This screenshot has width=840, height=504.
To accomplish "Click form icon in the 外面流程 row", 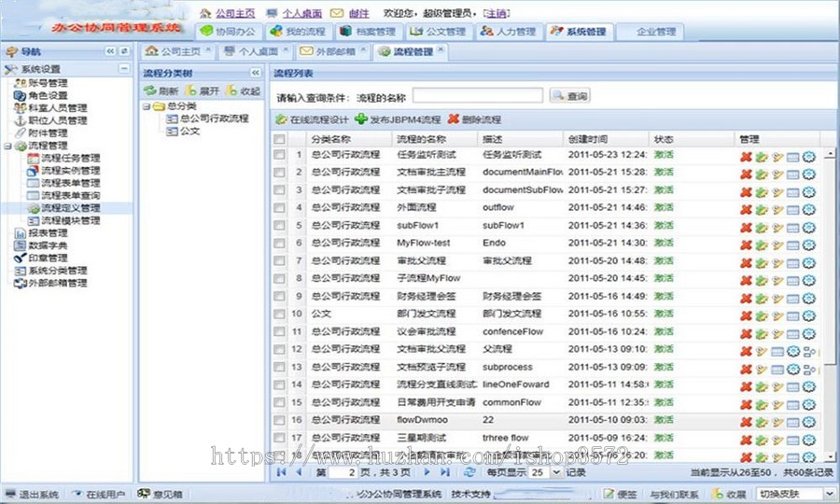I will (x=792, y=210).
